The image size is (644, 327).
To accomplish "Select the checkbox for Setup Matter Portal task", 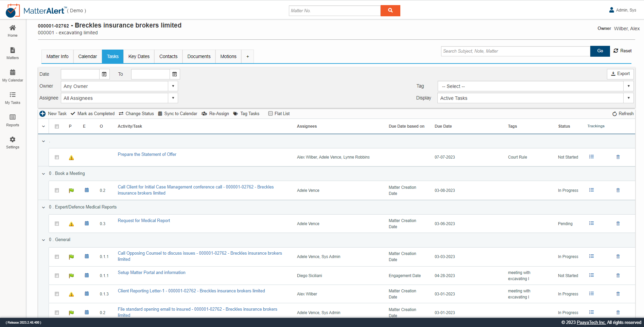I will [57, 275].
